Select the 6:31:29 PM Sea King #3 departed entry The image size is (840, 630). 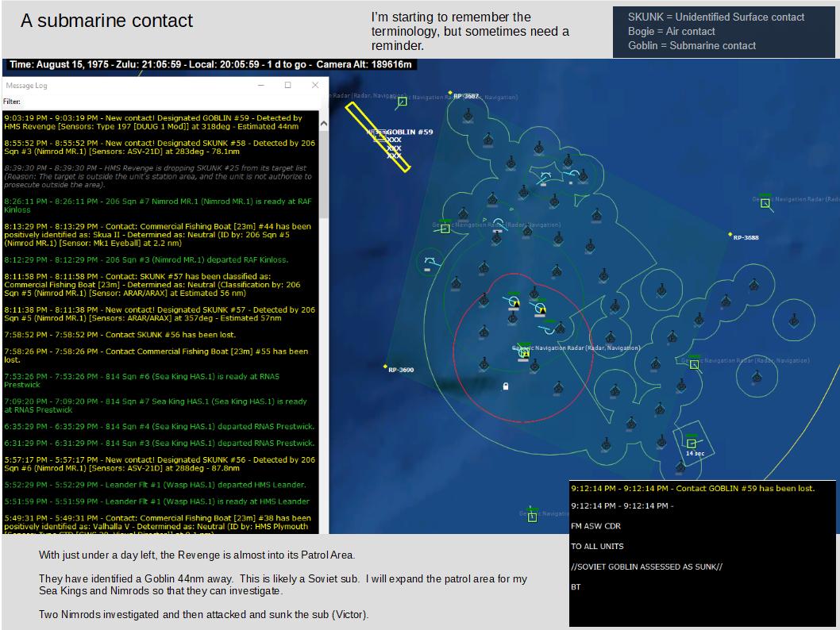[160, 444]
